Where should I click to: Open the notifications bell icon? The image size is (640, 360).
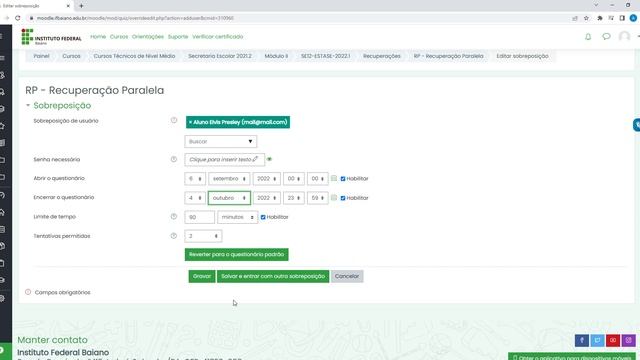(588, 37)
